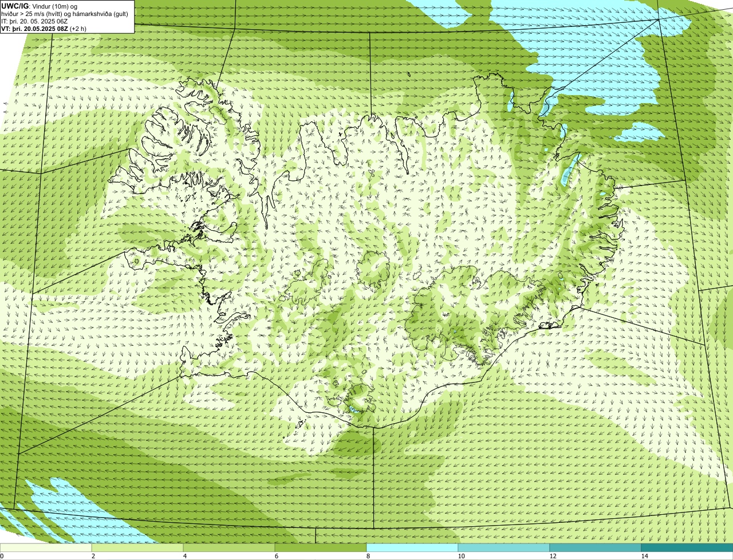Click the legend scale label "8"
The image size is (733, 560).
(368, 556)
